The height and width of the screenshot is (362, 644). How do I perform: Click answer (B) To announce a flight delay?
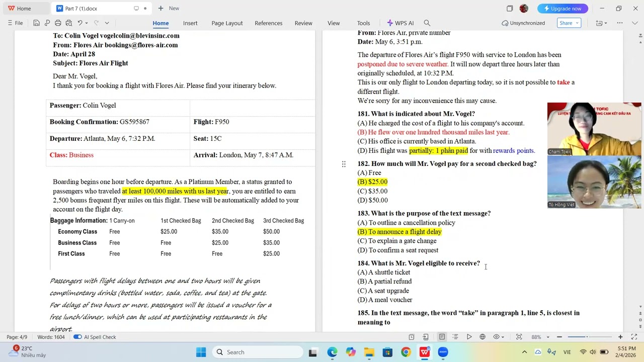pos(399,232)
